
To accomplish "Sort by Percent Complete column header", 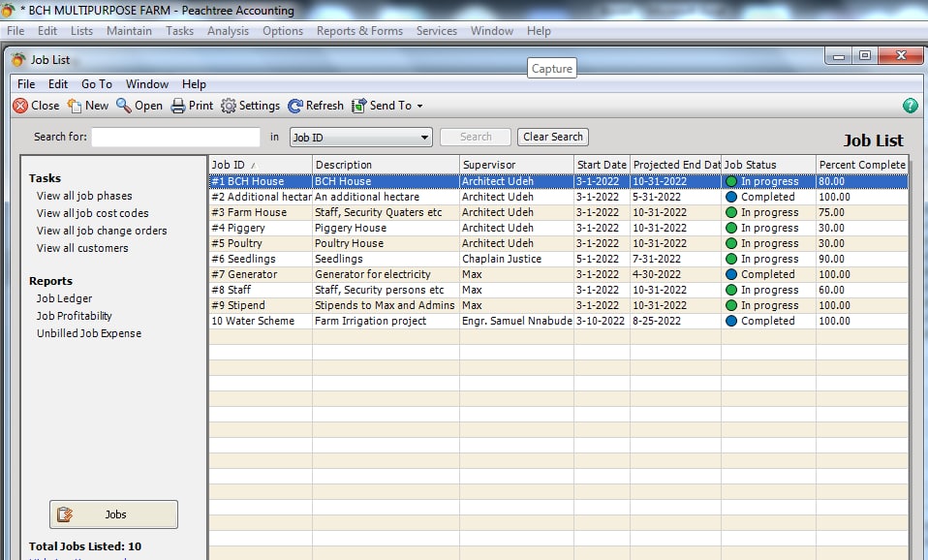I will tap(862, 165).
